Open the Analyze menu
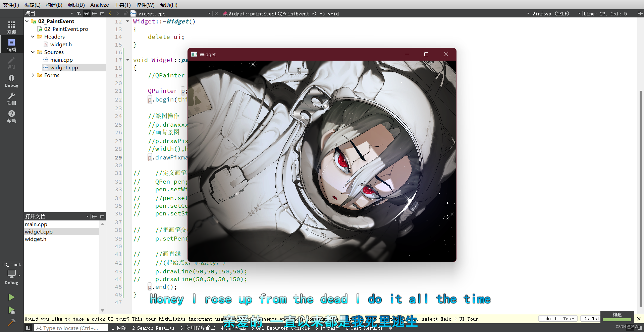 pyautogui.click(x=100, y=5)
